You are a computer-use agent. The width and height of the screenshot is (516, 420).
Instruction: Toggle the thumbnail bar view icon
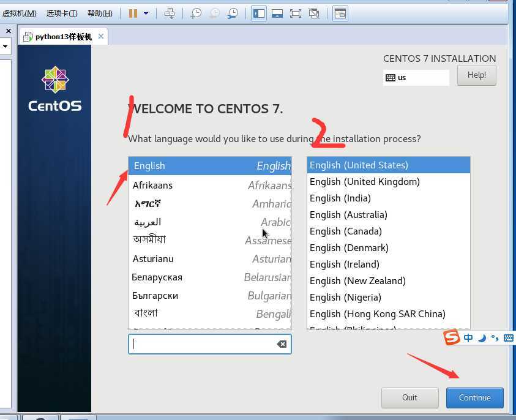(x=277, y=13)
